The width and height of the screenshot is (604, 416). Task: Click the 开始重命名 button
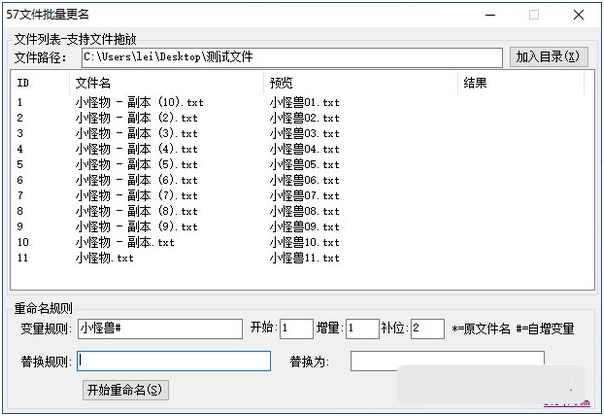[125, 389]
